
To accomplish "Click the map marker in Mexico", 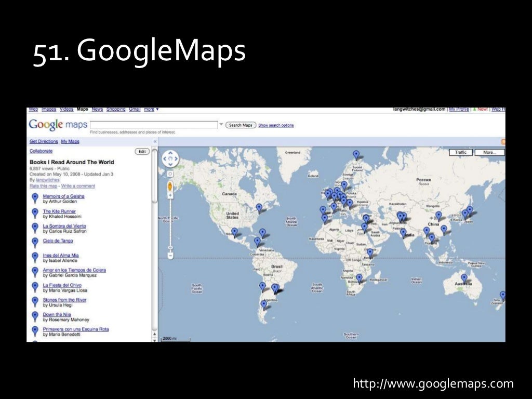I will click(234, 232).
